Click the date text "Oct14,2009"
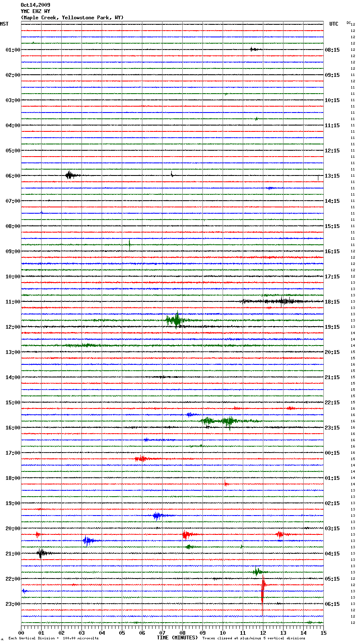The height and width of the screenshot is (644, 357). coord(35,5)
